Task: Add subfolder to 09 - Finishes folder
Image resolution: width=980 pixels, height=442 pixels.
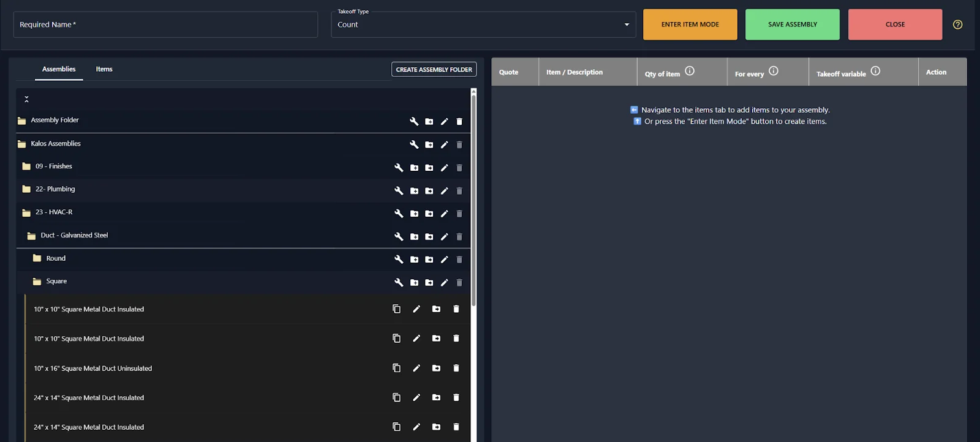Action: tap(414, 168)
